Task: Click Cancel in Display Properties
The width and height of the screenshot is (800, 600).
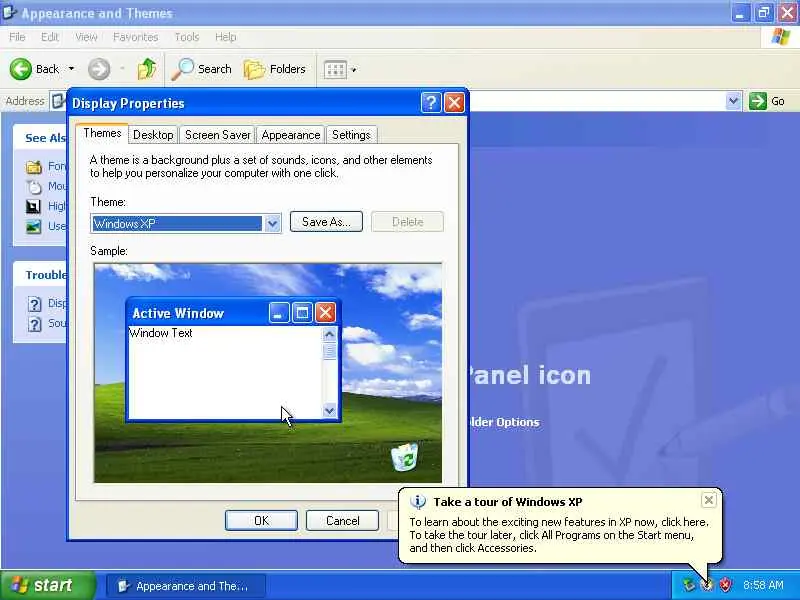Action: click(x=342, y=520)
